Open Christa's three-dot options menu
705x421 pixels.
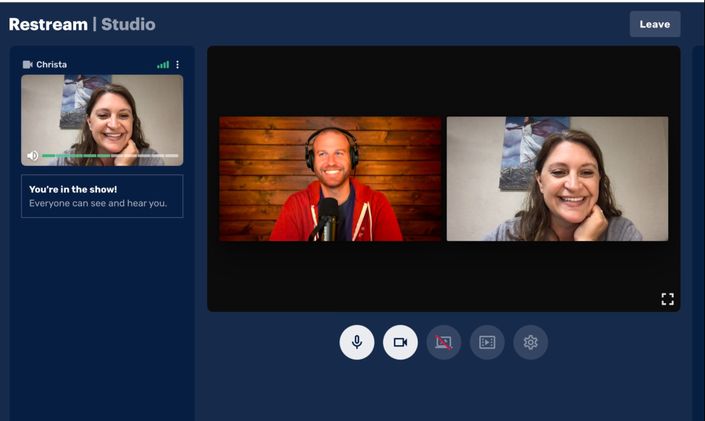tap(178, 64)
